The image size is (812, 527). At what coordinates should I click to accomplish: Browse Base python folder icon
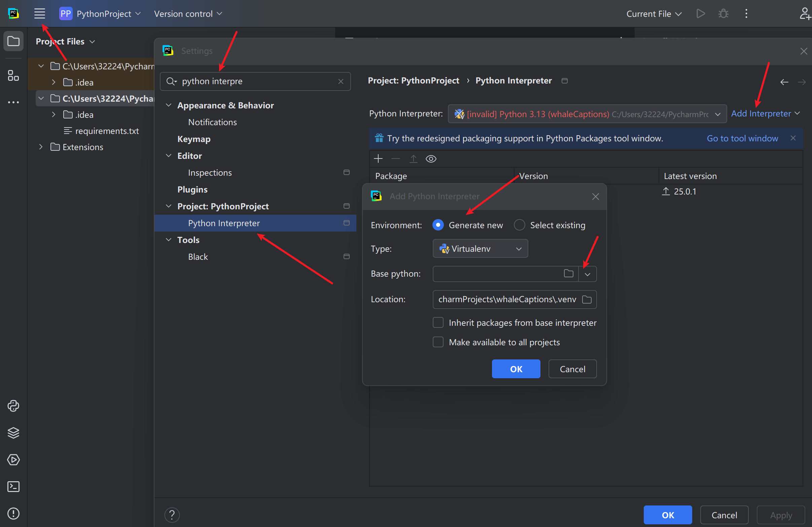pyautogui.click(x=568, y=274)
